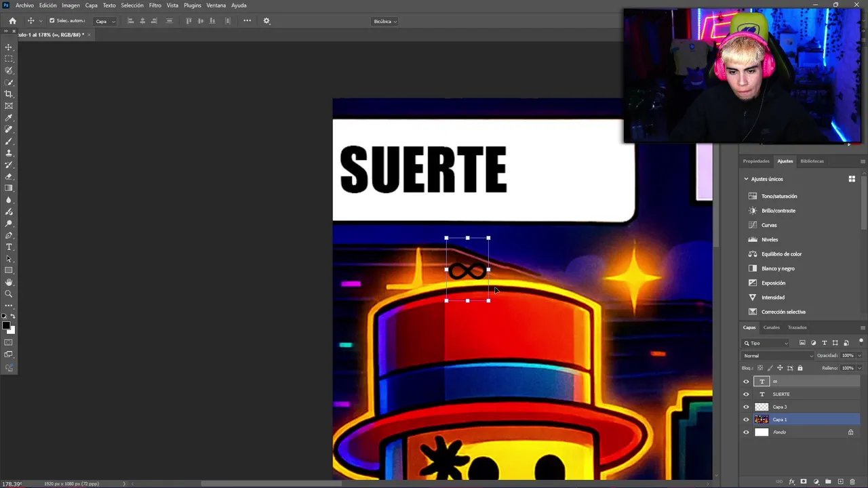This screenshot has width=868, height=488.
Task: Click the align left edges icon
Action: coord(131,21)
